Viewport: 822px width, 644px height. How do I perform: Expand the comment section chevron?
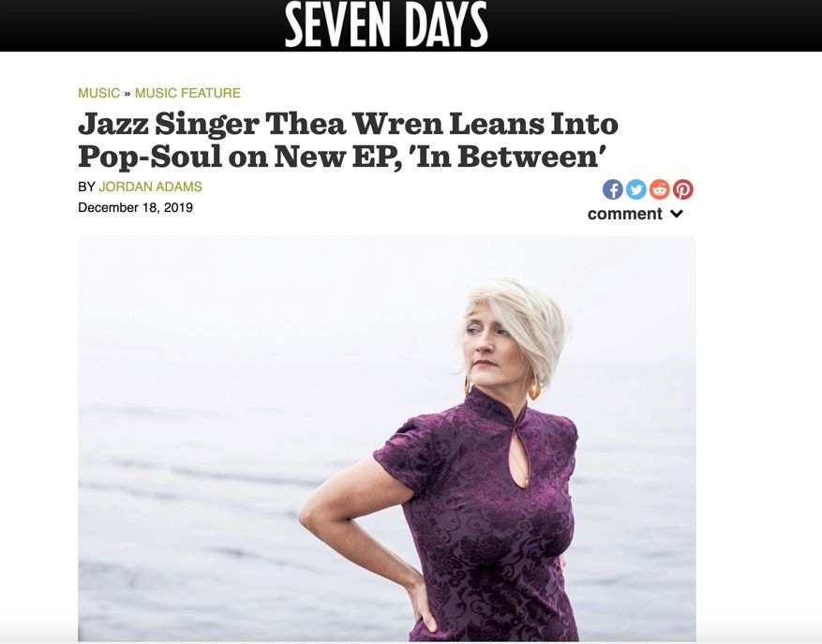coord(677,214)
